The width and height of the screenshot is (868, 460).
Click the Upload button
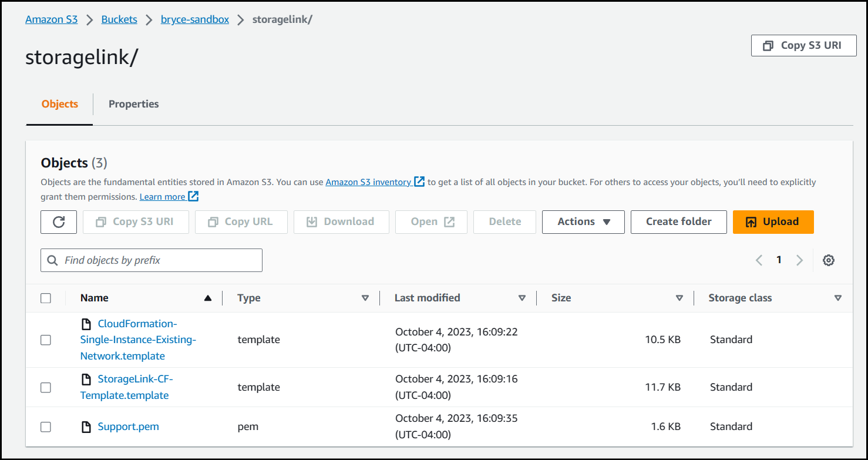(773, 222)
